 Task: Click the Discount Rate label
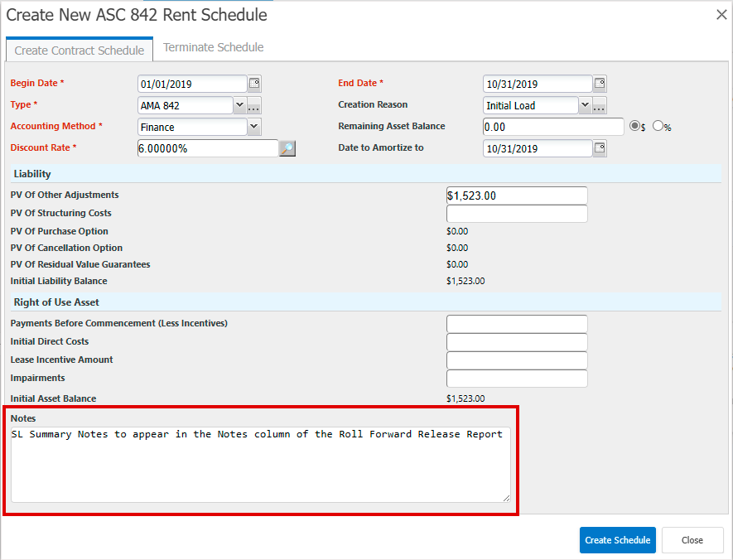click(43, 147)
